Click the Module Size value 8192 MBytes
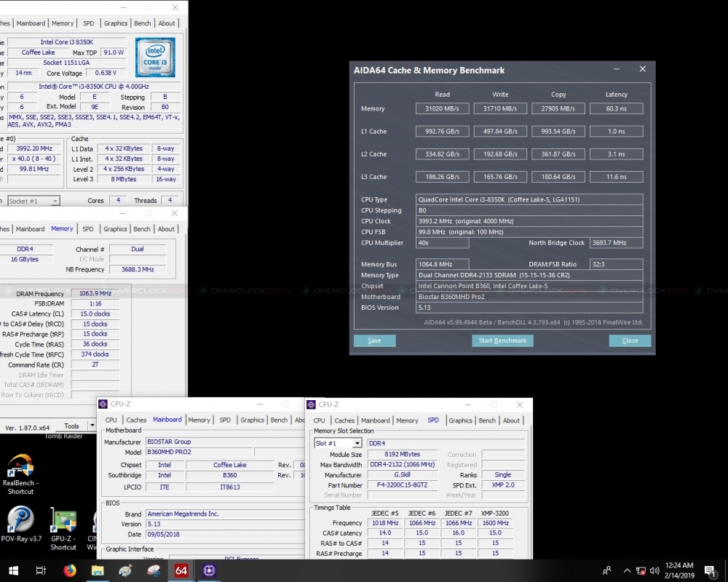The height and width of the screenshot is (582, 728). point(403,455)
